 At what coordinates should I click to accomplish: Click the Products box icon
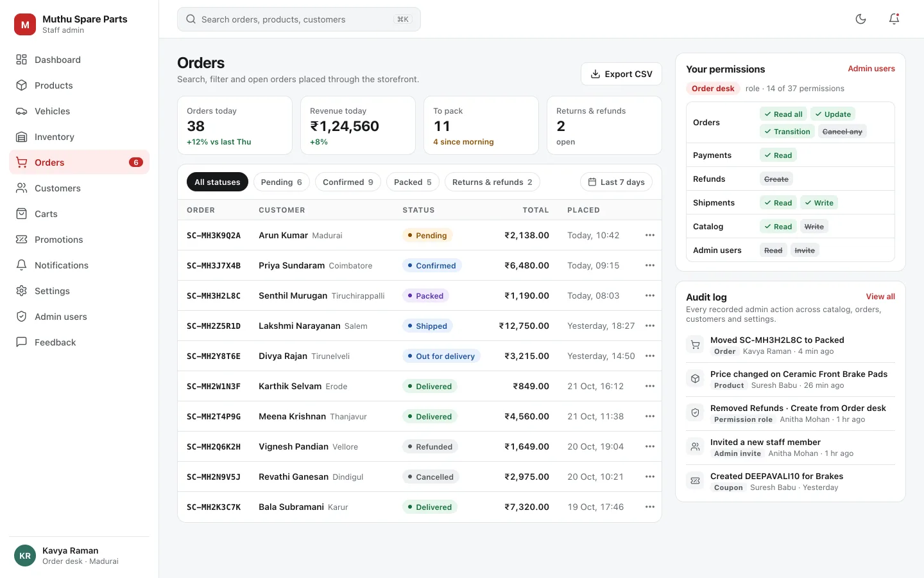(x=22, y=85)
